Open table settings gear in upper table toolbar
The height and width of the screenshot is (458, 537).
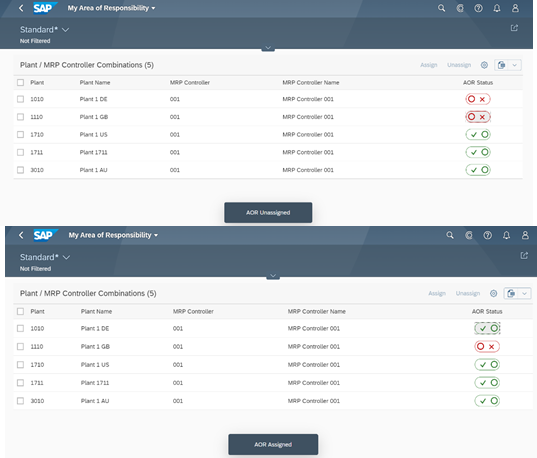pyautogui.click(x=484, y=65)
